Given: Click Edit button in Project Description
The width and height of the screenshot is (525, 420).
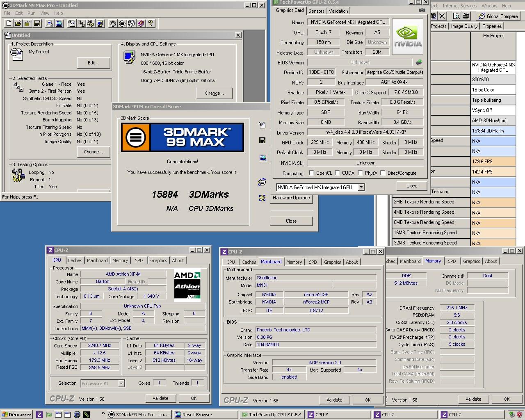Looking at the screenshot, I should 93,63.
